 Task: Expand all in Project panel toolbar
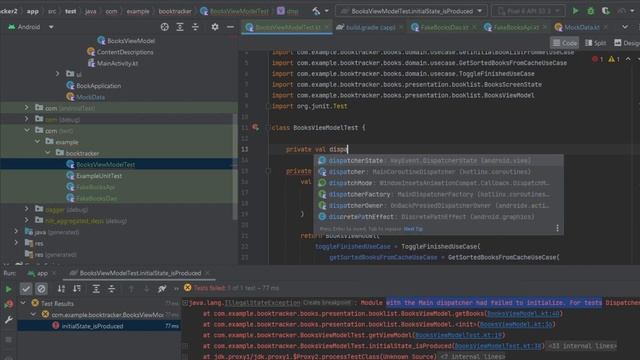pyautogui.click(x=180, y=27)
